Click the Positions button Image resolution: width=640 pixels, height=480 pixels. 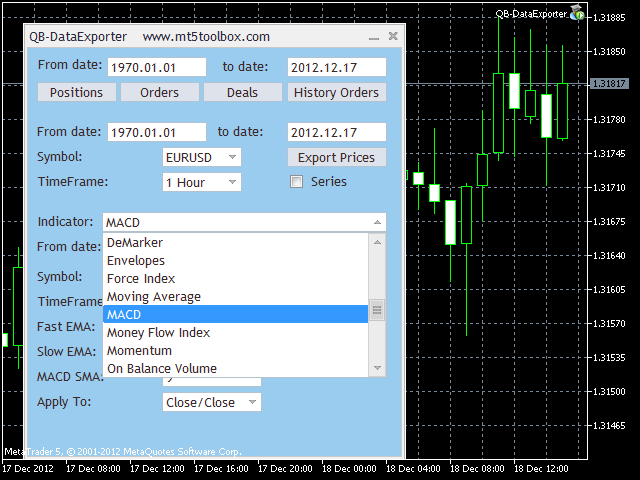click(x=76, y=93)
